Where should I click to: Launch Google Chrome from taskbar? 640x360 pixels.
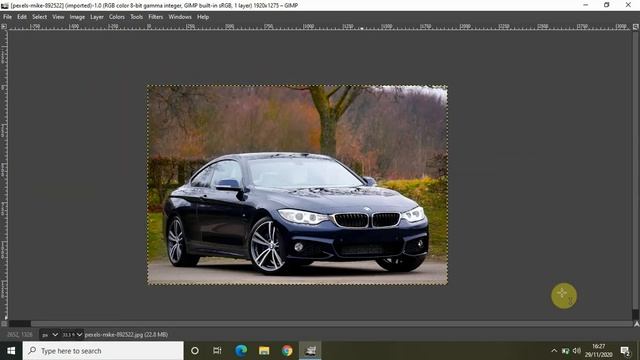287,351
